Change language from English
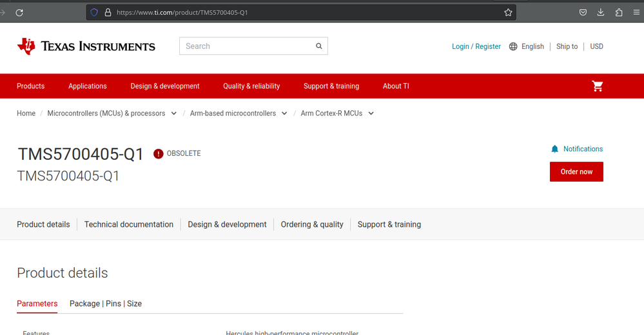 pyautogui.click(x=532, y=46)
